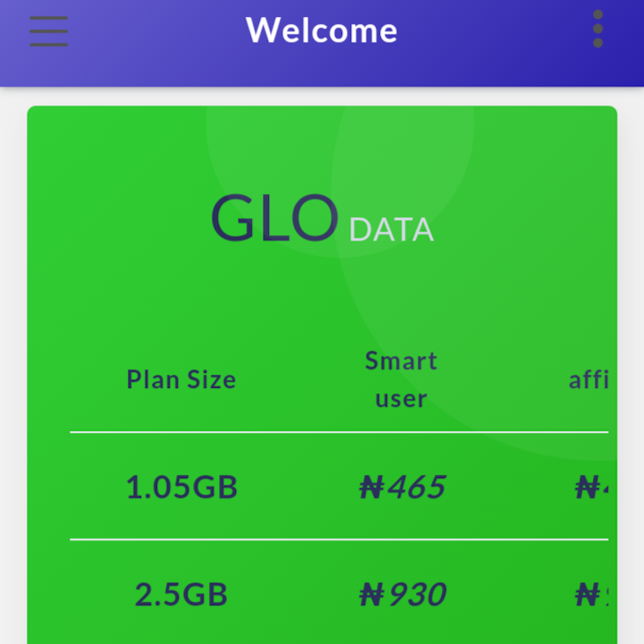Click the naira symbol before 930
Image resolution: width=644 pixels, height=644 pixels.
[x=371, y=596]
